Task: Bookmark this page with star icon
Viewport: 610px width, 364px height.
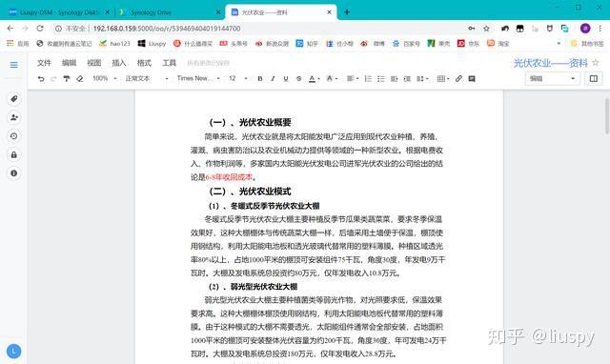Action: point(486,29)
